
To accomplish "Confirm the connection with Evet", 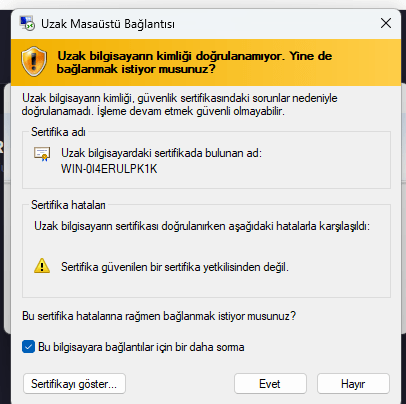I will click(270, 384).
